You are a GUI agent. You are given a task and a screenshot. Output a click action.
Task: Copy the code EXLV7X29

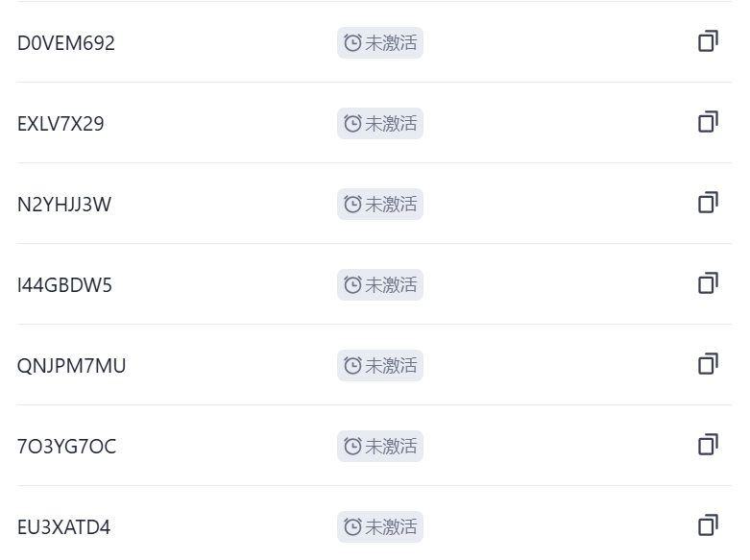708,122
